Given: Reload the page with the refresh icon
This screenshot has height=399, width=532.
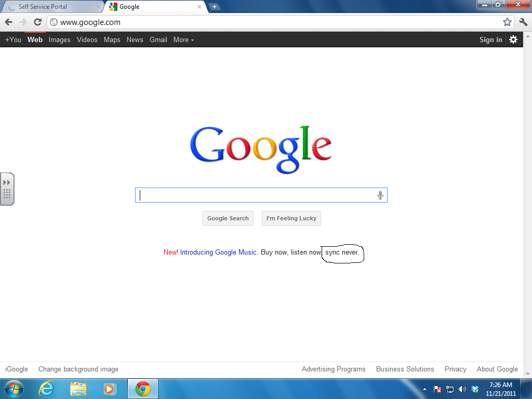Looking at the screenshot, I should click(x=37, y=22).
